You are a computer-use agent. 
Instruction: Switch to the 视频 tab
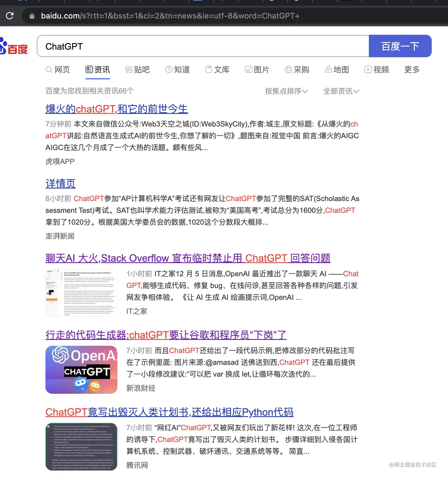point(377,70)
